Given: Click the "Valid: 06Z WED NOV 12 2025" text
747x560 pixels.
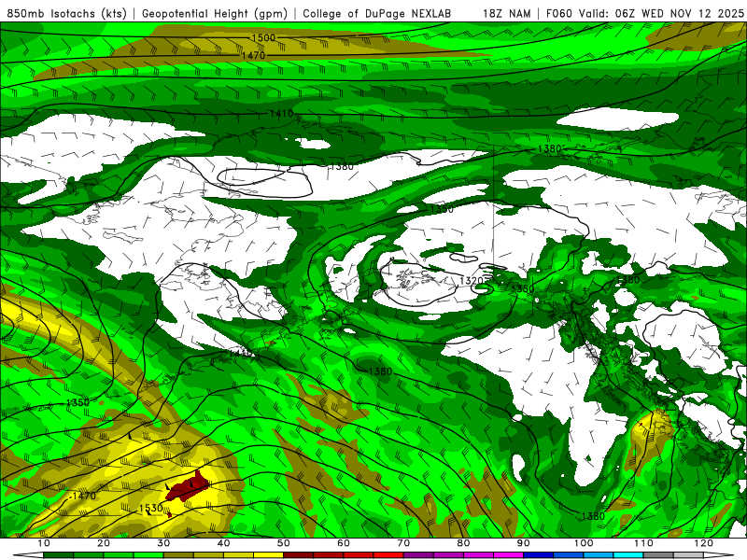Looking at the screenshot, I should click(x=662, y=13).
